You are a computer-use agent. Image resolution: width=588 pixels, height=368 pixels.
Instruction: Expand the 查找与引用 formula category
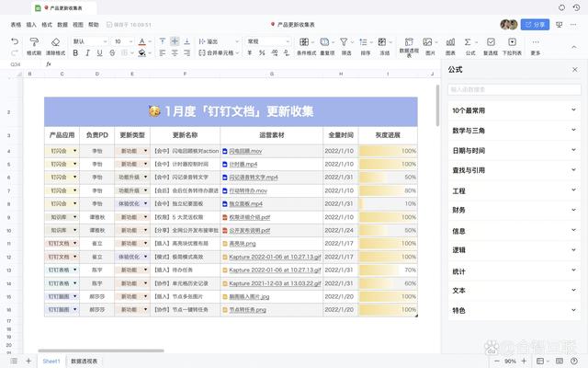(514, 170)
